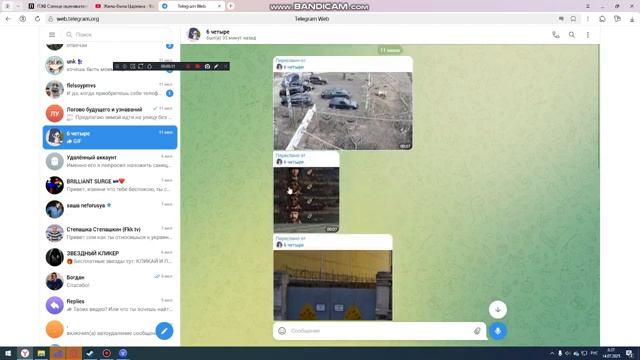The image size is (640, 360).
Task: Open the ЗВЕЗДНЫЙ КЛИКЕР chat
Action: click(x=110, y=257)
